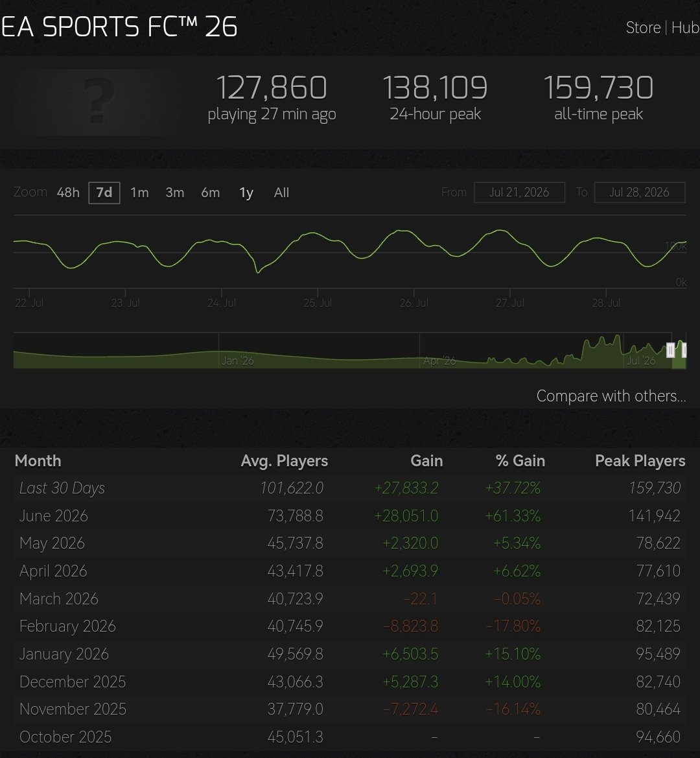The width and height of the screenshot is (700, 758).
Task: Select the 3m zoom range
Action: 175,193
